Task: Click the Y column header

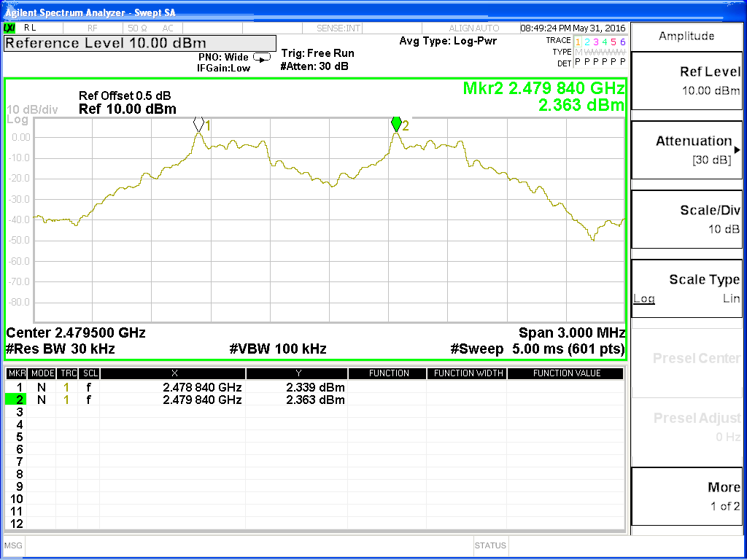Action: (298, 374)
